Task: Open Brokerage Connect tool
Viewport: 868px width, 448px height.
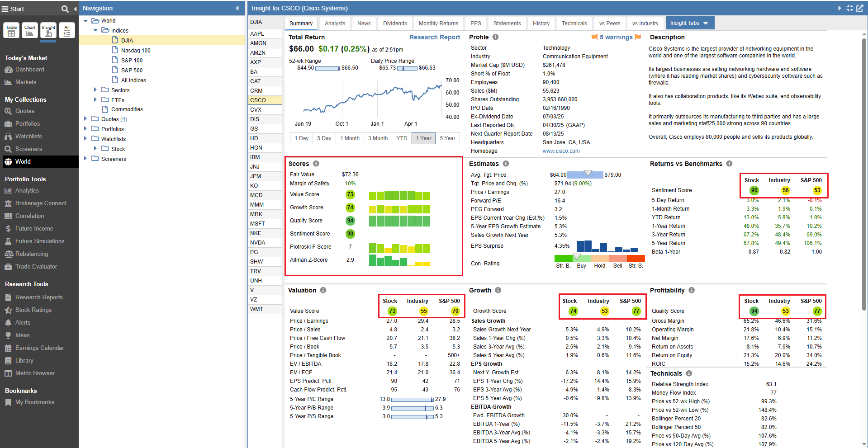Action: 40,203
